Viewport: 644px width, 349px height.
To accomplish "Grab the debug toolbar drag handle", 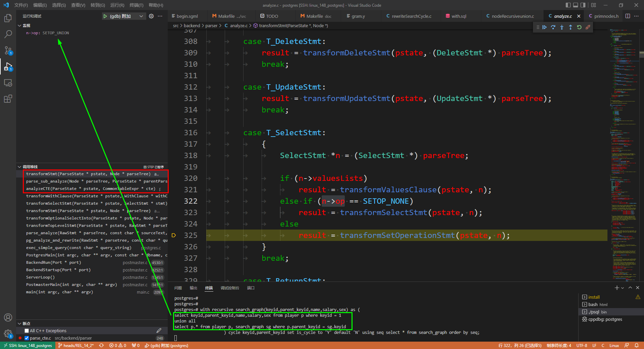I will [538, 27].
